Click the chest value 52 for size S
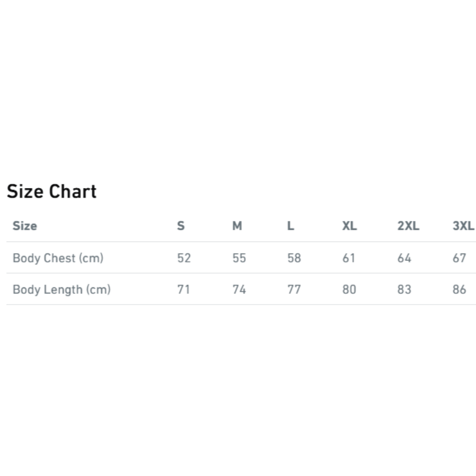This screenshot has height=476, width=476. [x=184, y=258]
